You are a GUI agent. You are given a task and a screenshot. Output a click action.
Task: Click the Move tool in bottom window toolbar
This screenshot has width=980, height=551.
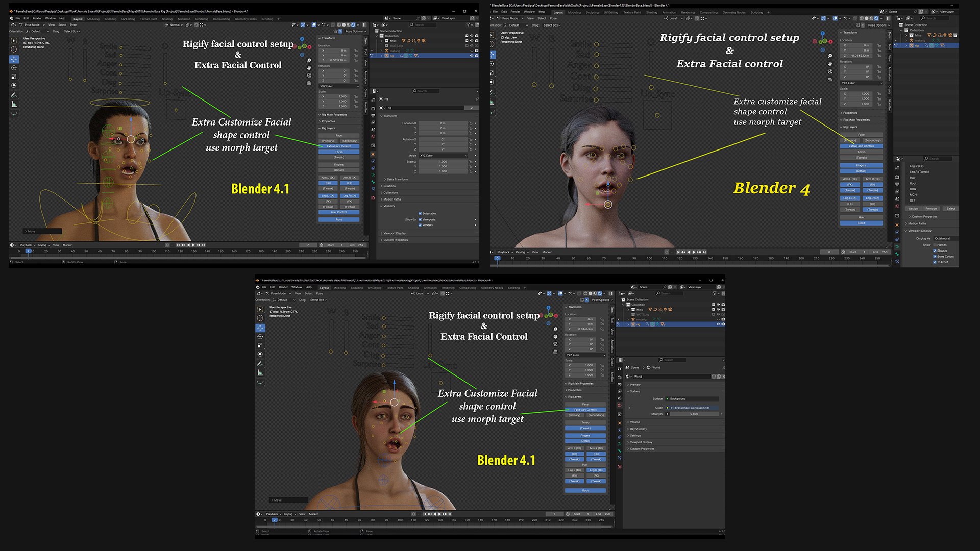260,328
